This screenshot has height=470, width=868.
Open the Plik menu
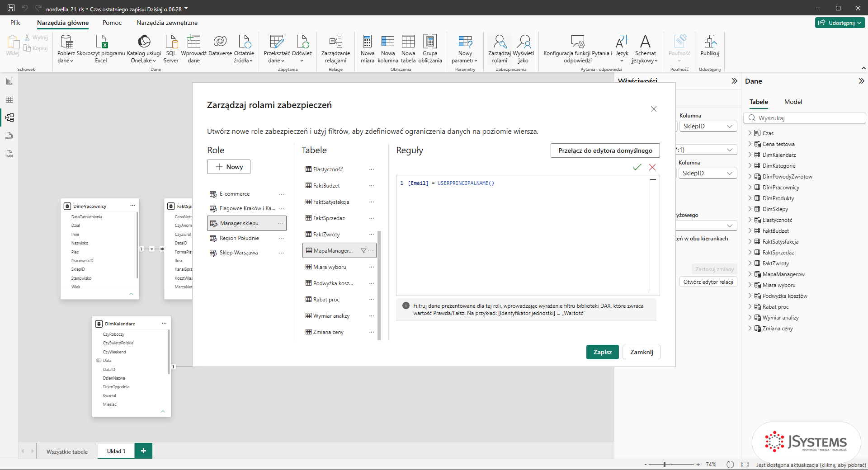[15, 23]
